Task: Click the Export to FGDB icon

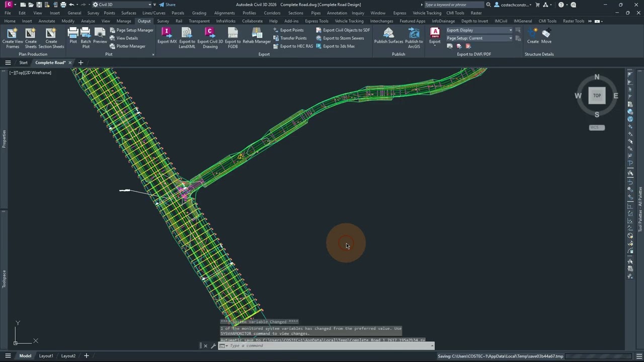Action: pyautogui.click(x=232, y=33)
